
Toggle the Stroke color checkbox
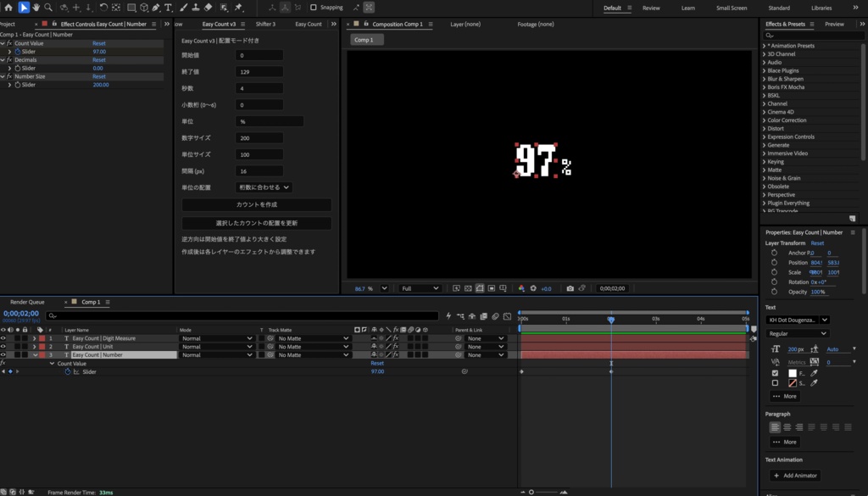pyautogui.click(x=775, y=382)
